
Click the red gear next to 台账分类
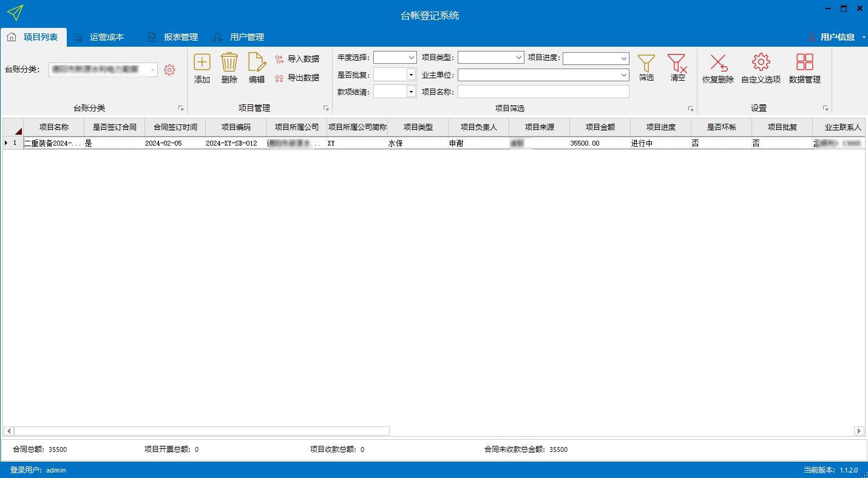click(169, 70)
